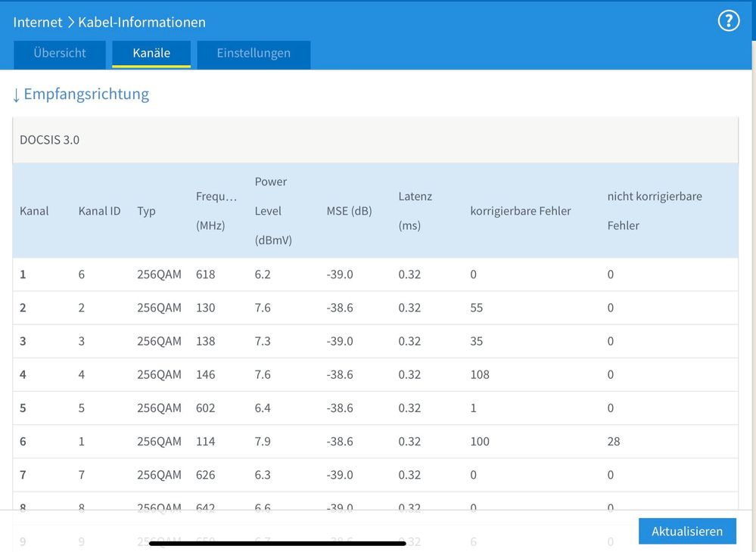This screenshot has width=756, height=552.
Task: Collapse the Empfangsrichtung section heading
Action: click(x=80, y=95)
